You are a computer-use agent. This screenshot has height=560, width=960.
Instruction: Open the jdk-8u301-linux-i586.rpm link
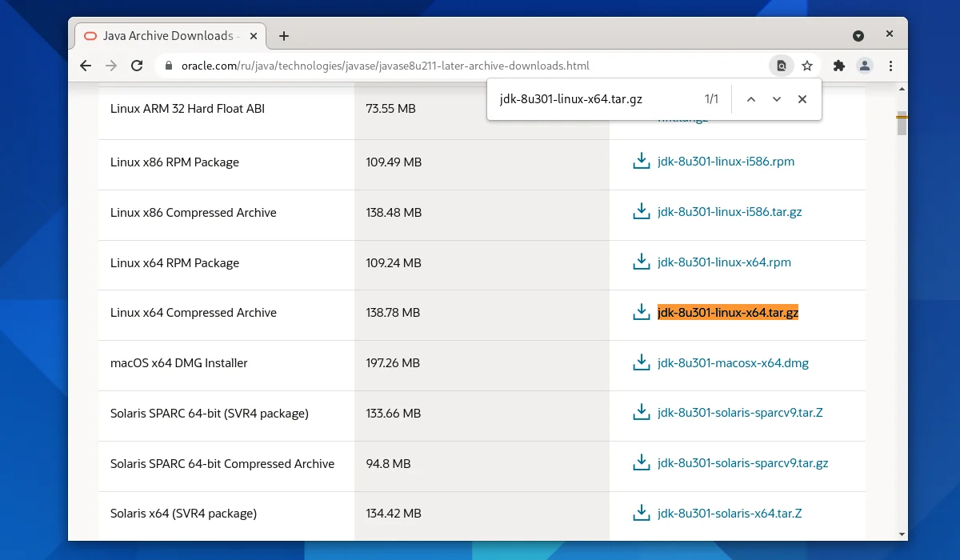726,162
